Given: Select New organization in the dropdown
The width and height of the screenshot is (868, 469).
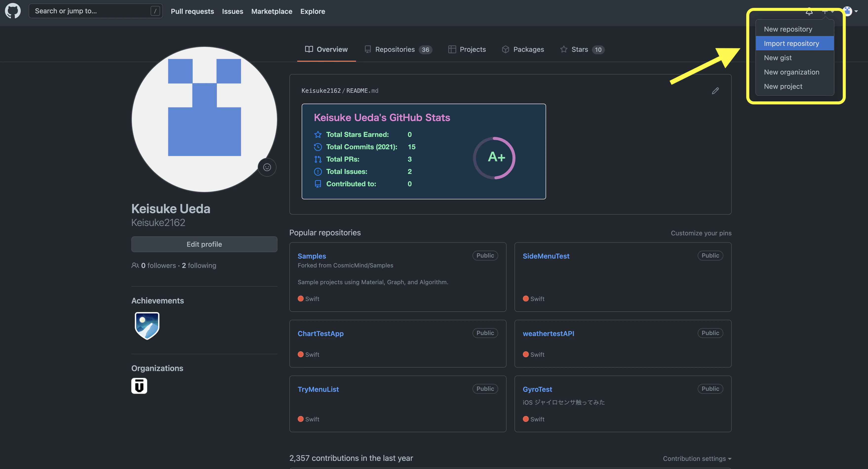Looking at the screenshot, I should [794, 72].
